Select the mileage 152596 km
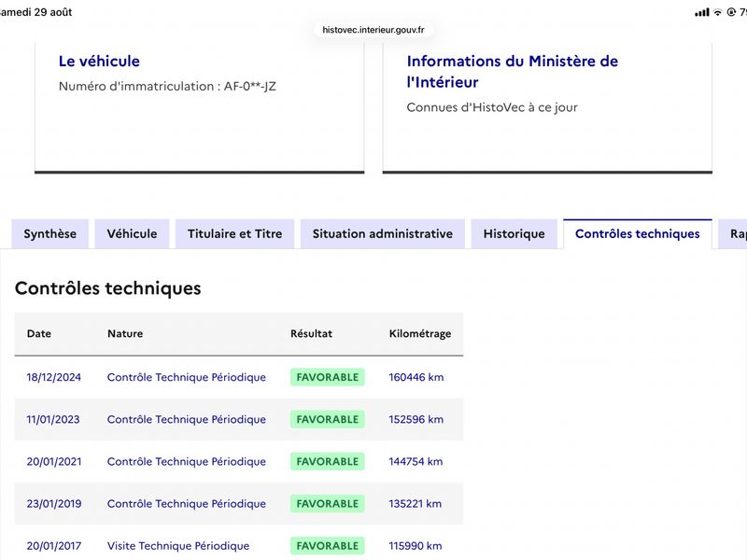Image resolution: width=747 pixels, height=560 pixels. 416,419
